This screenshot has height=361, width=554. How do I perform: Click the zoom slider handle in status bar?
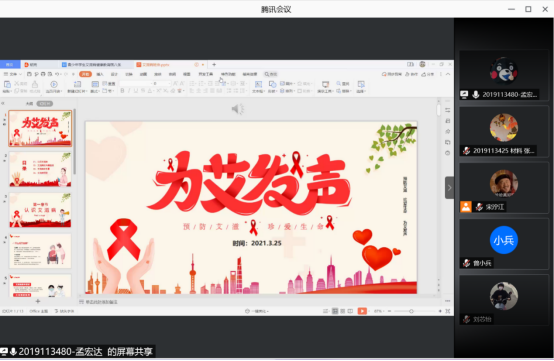tap(411, 311)
